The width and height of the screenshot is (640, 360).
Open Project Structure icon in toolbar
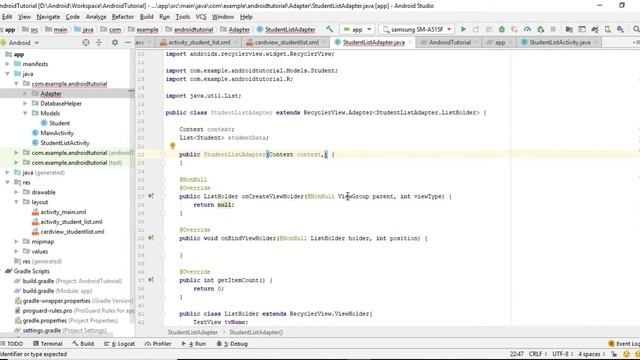tap(569, 29)
